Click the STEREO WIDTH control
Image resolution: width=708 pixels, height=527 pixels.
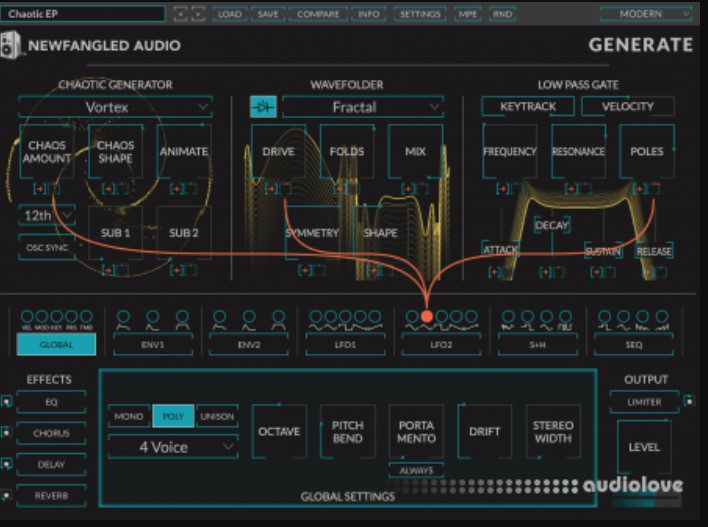(553, 431)
